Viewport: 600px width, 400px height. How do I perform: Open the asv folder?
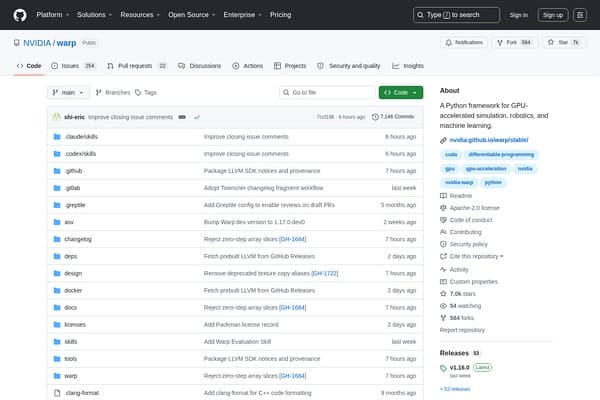click(x=69, y=222)
